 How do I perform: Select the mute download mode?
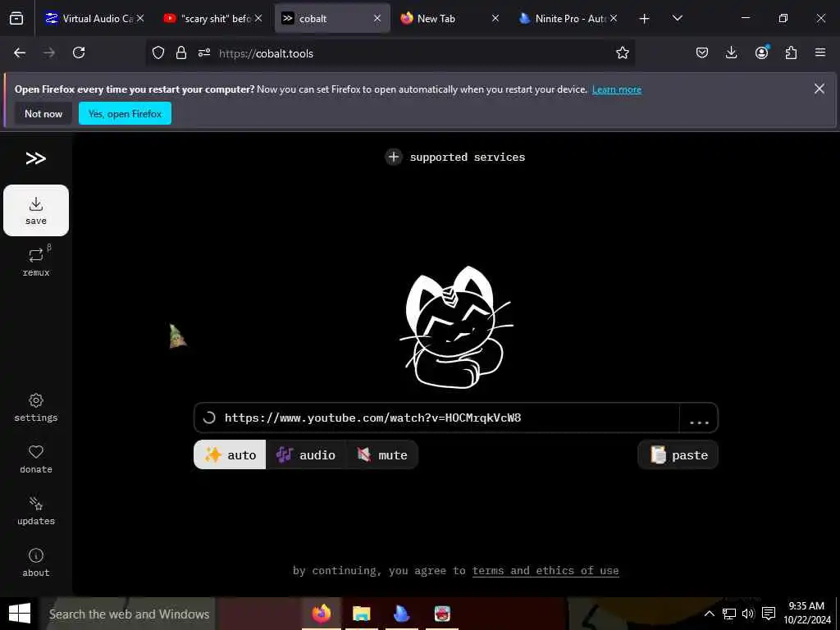pos(382,454)
